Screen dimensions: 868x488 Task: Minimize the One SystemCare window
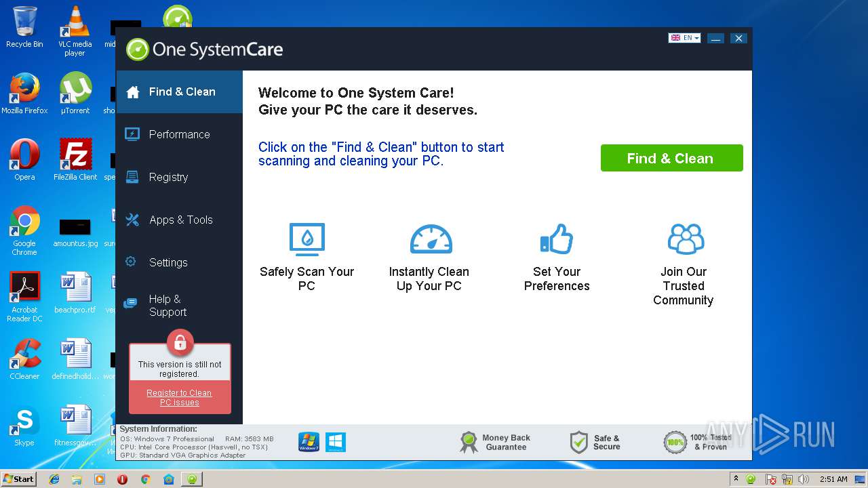tap(715, 39)
